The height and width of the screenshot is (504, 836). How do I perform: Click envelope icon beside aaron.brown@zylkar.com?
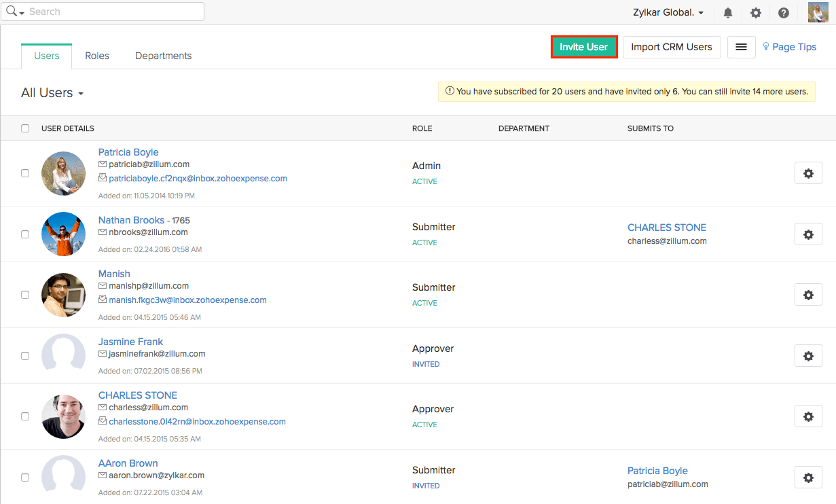point(103,475)
